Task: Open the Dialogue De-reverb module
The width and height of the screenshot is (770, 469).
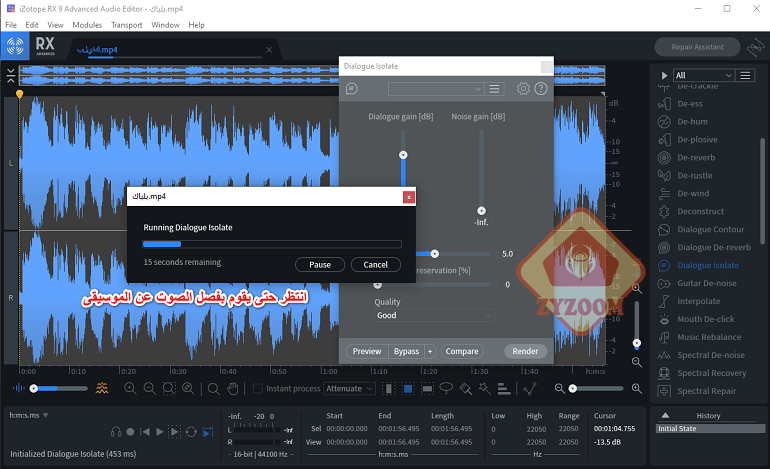Action: coord(714,247)
